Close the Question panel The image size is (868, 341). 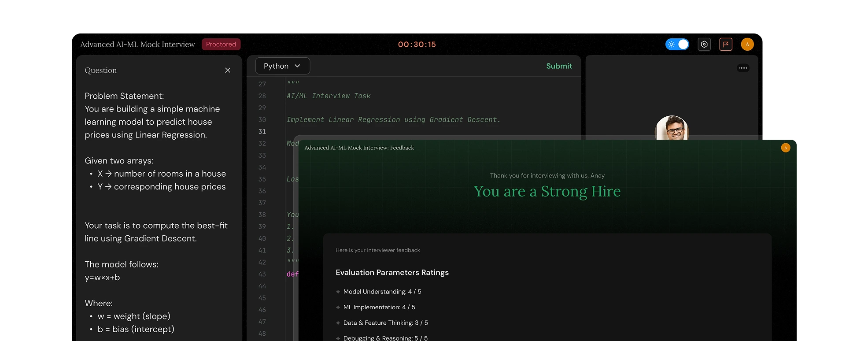coord(228,70)
